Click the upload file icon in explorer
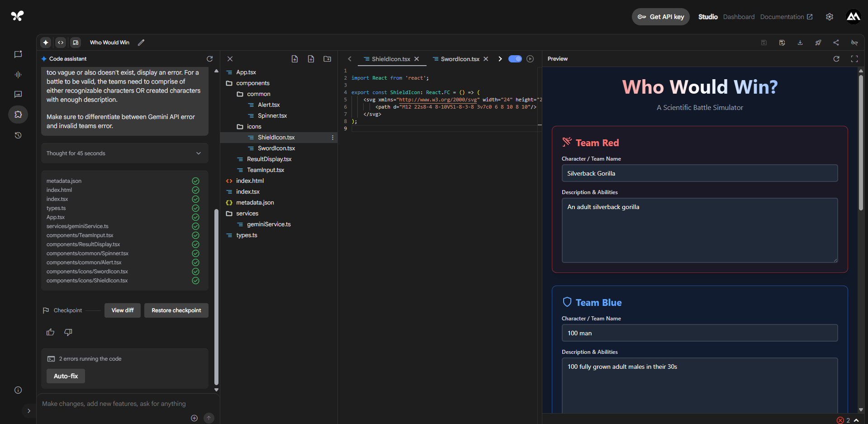The image size is (868, 424). [x=294, y=59]
